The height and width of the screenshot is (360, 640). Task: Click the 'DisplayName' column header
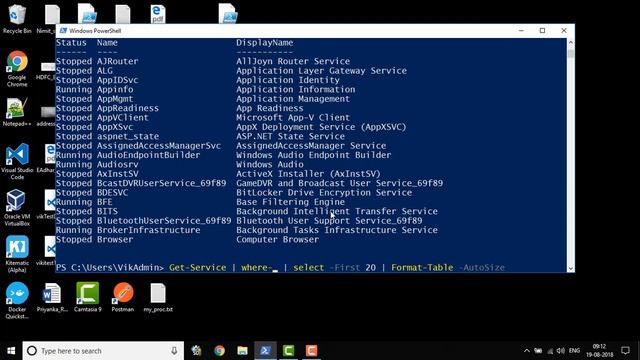[x=264, y=42]
